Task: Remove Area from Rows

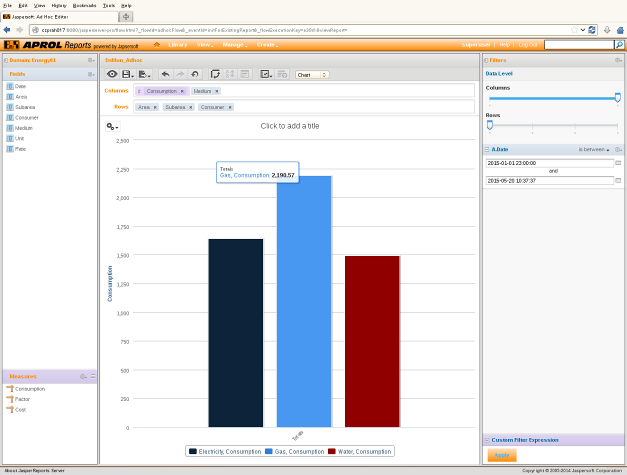Action: tap(155, 107)
